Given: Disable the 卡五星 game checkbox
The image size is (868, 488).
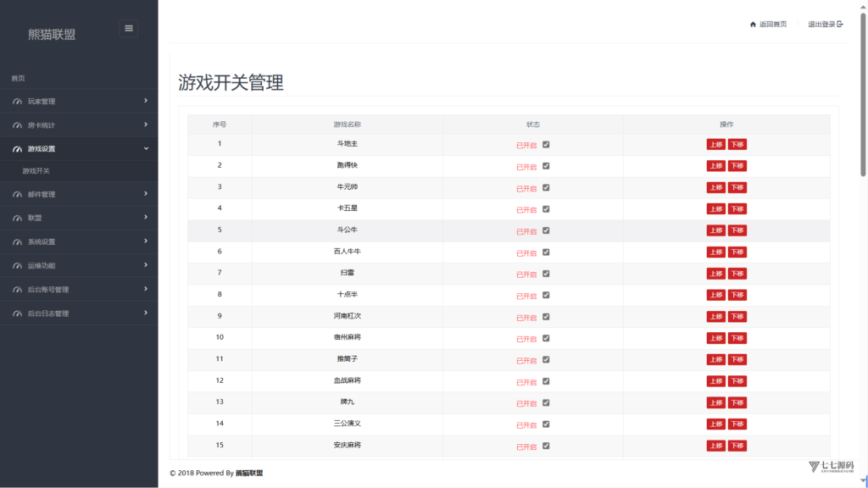Looking at the screenshot, I should [x=546, y=209].
